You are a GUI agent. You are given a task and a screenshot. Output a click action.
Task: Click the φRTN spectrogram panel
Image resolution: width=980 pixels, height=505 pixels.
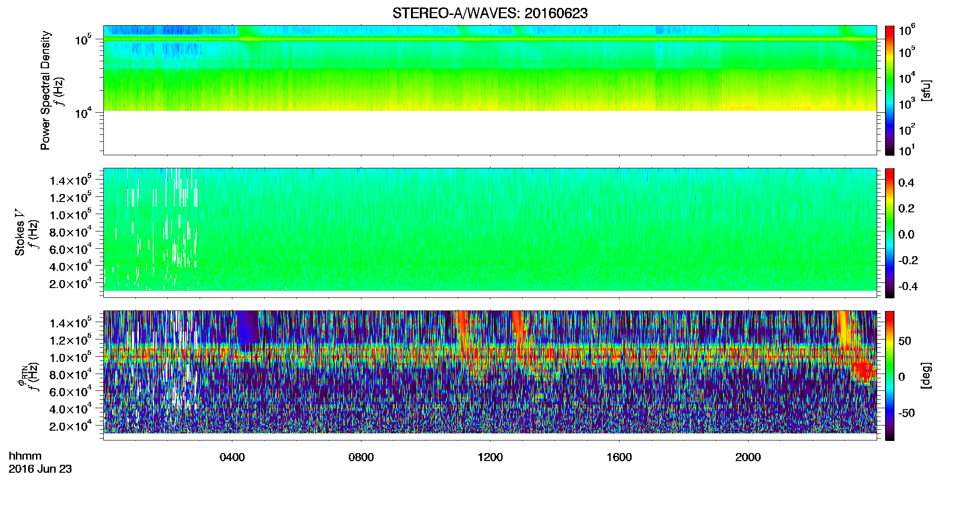pos(490,375)
